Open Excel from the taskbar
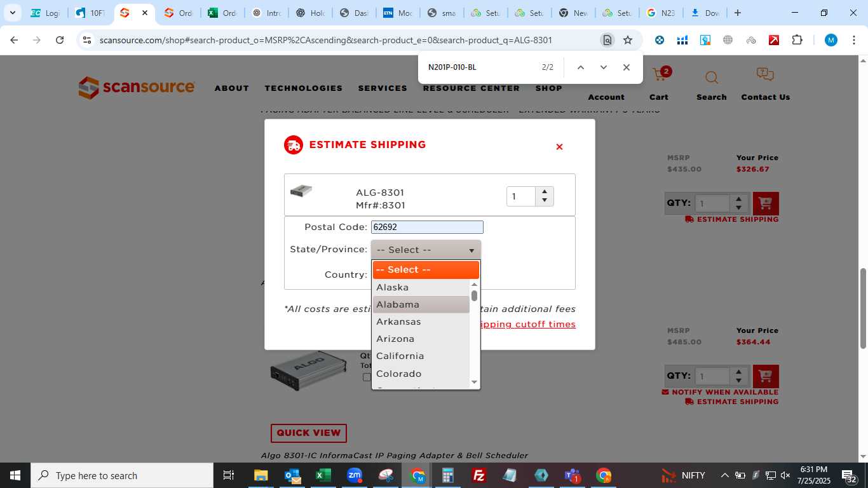The width and height of the screenshot is (868, 488). 323,475
